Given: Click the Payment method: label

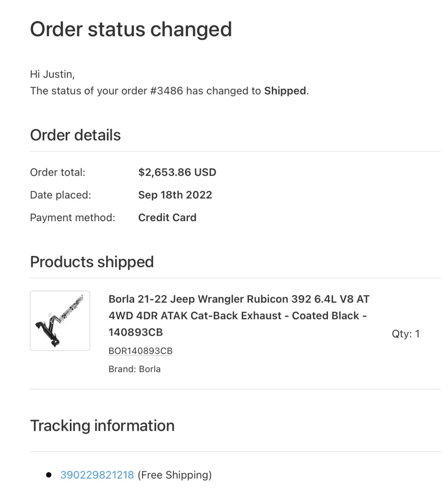Looking at the screenshot, I should [x=73, y=218].
